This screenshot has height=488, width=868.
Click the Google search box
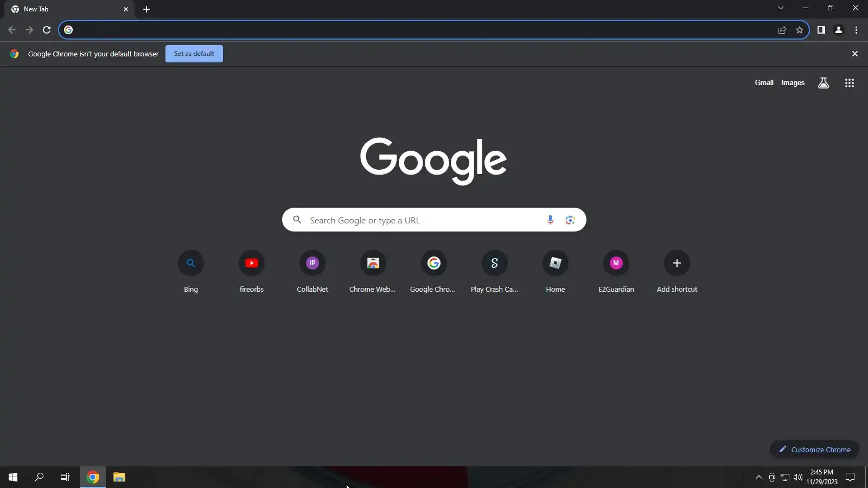point(434,220)
